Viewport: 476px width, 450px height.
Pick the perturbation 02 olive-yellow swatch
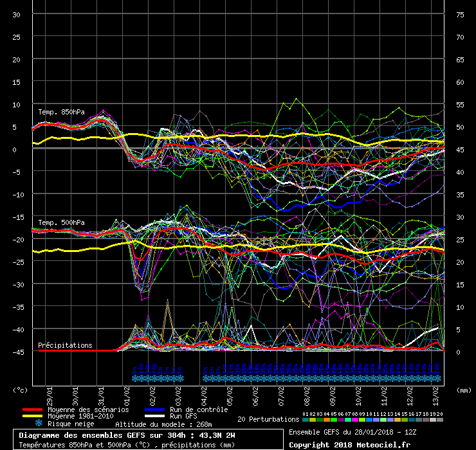[x=313, y=420]
